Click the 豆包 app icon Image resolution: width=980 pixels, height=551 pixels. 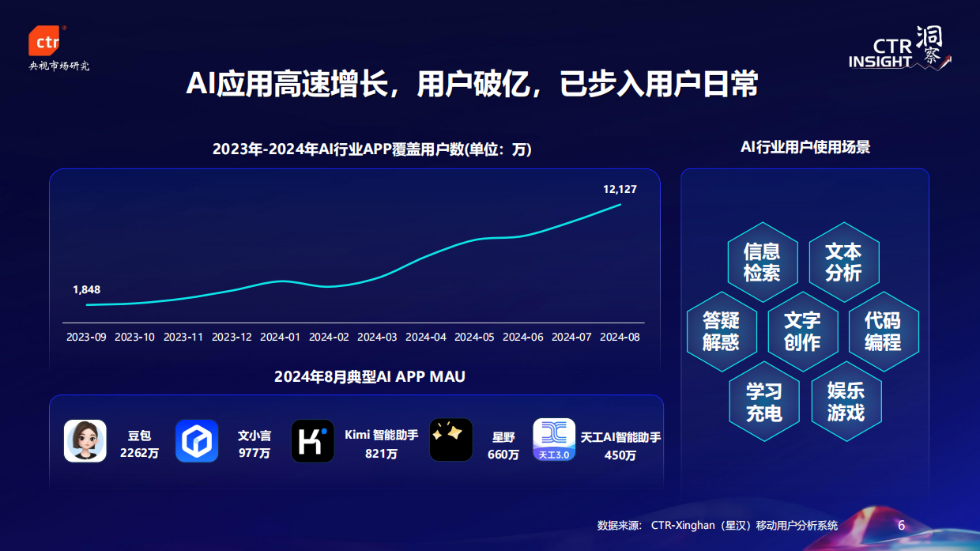[x=85, y=440]
